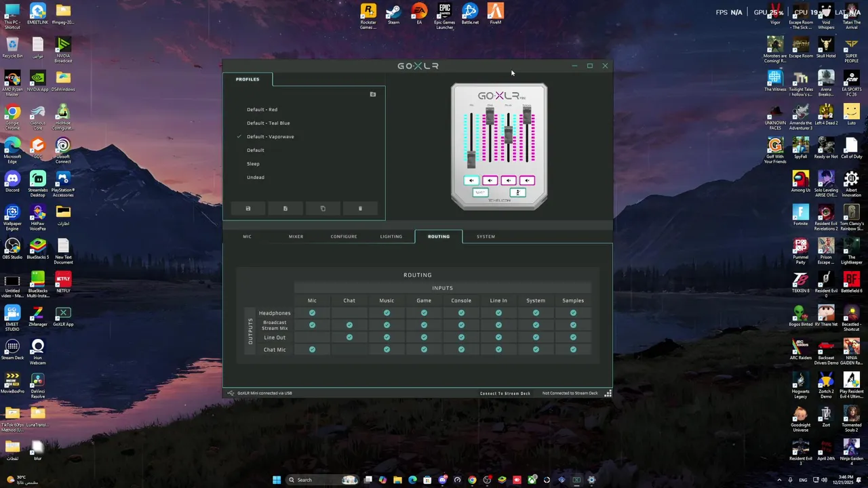The height and width of the screenshot is (488, 868).
Task: Uncheck Music routing to Headphones
Action: [387, 313]
